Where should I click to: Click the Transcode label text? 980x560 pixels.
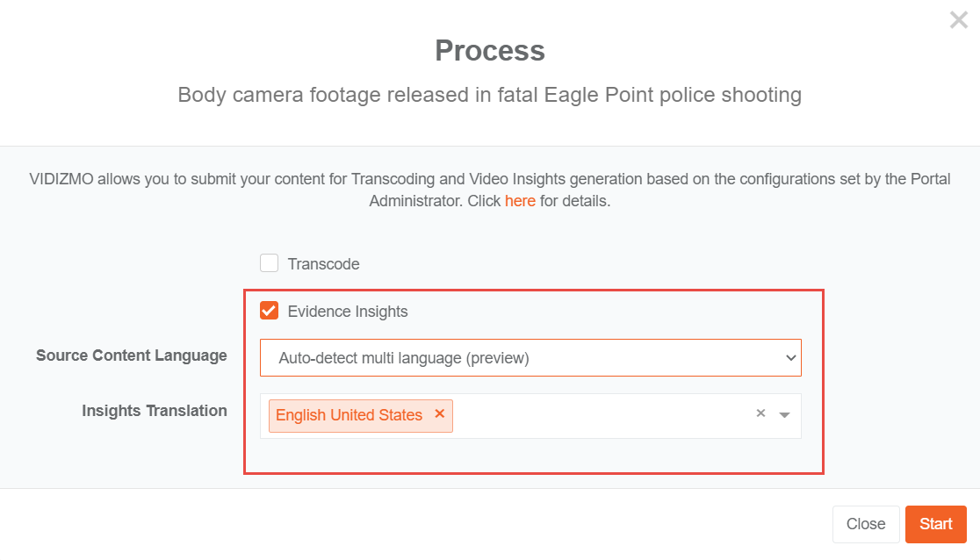click(x=323, y=264)
